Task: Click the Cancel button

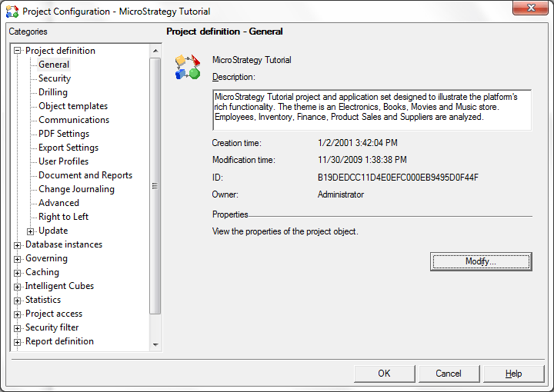Action: (449, 374)
